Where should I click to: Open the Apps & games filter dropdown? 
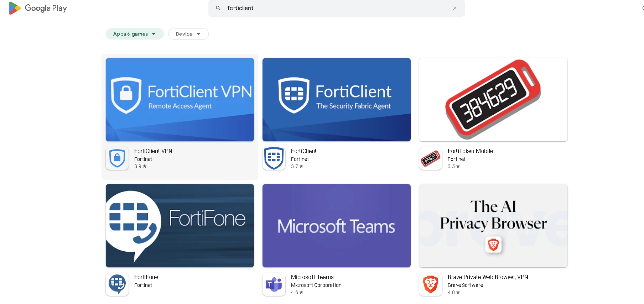pos(135,34)
